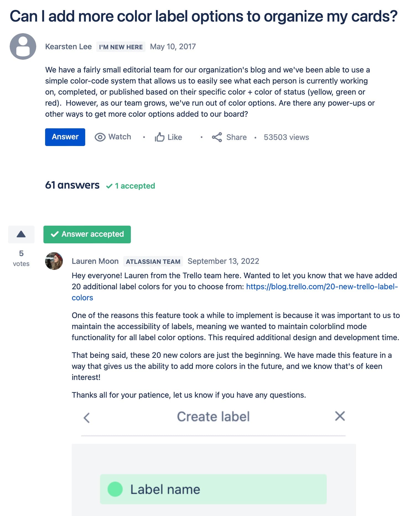This screenshot has height=516, width=420.
Task: Click the Watch eye icon
Action: tap(100, 137)
